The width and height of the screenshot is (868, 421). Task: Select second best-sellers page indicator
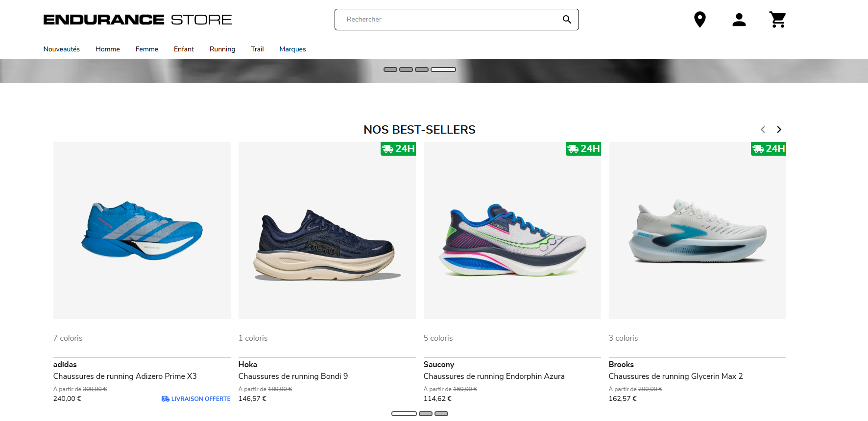[x=426, y=414]
